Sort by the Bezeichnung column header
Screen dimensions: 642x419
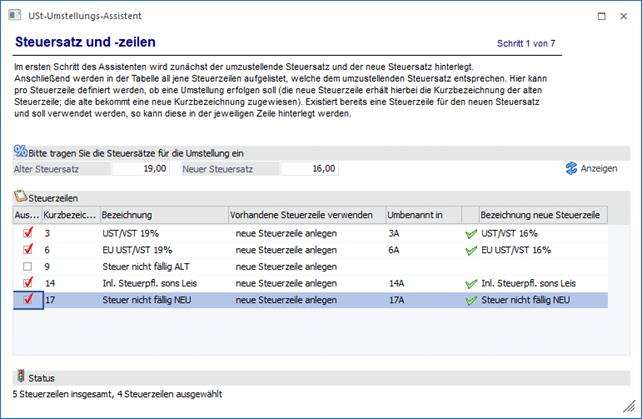click(x=160, y=215)
